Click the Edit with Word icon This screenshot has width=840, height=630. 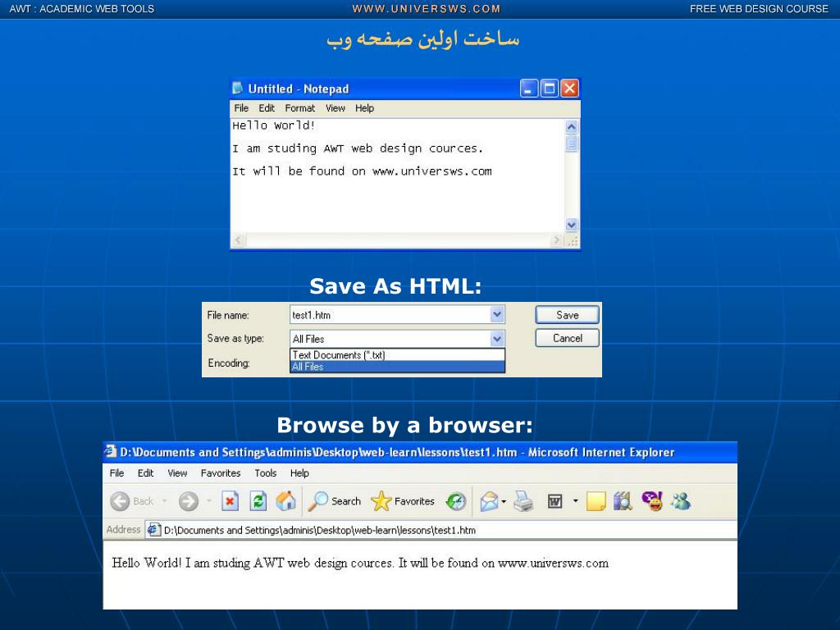click(x=555, y=501)
